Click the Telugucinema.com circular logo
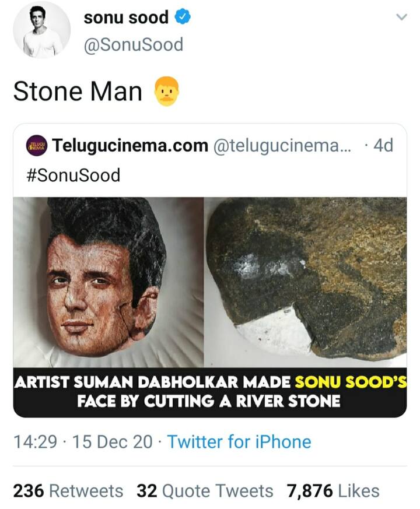The width and height of the screenshot is (420, 509). point(38,146)
